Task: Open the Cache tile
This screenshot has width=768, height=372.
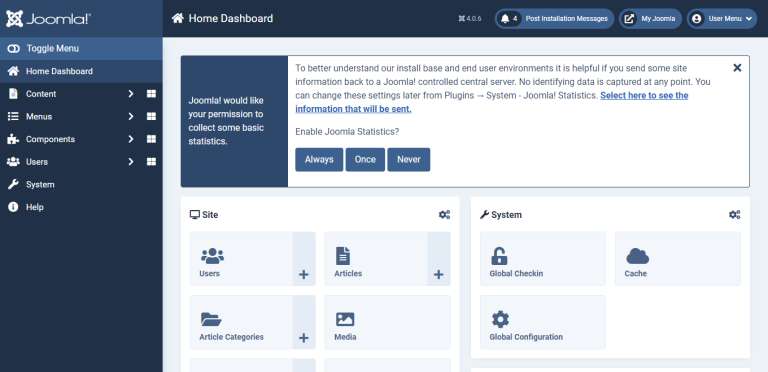Action: (677, 258)
